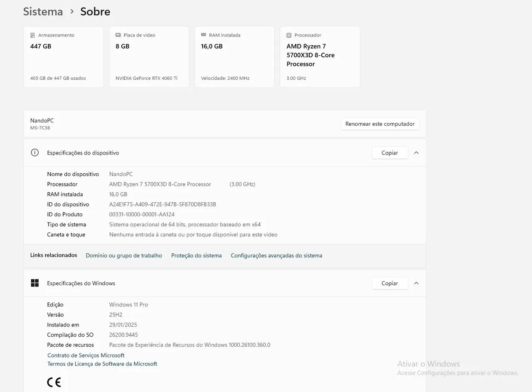532x392 pixels.
Task: Click the NVIDIA GeForce RTX 4060 Ti text
Action: [x=146, y=78]
